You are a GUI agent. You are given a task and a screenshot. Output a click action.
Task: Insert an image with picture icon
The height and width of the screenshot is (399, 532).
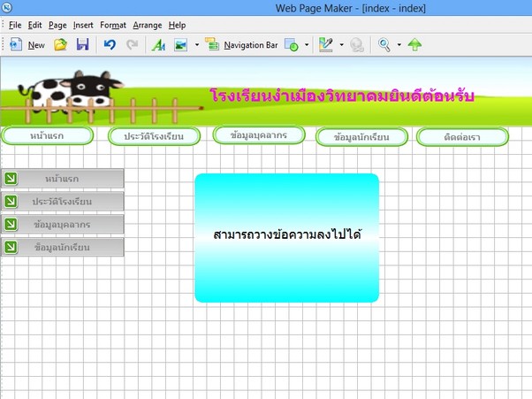click(180, 45)
